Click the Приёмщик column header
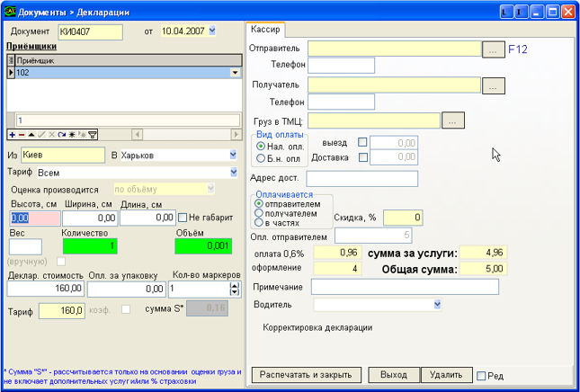The image size is (580, 392). [x=129, y=60]
